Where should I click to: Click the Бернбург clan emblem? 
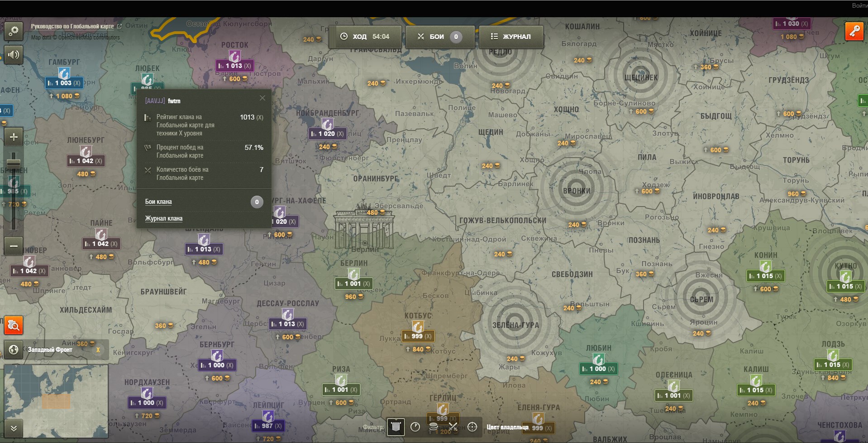coord(217,356)
